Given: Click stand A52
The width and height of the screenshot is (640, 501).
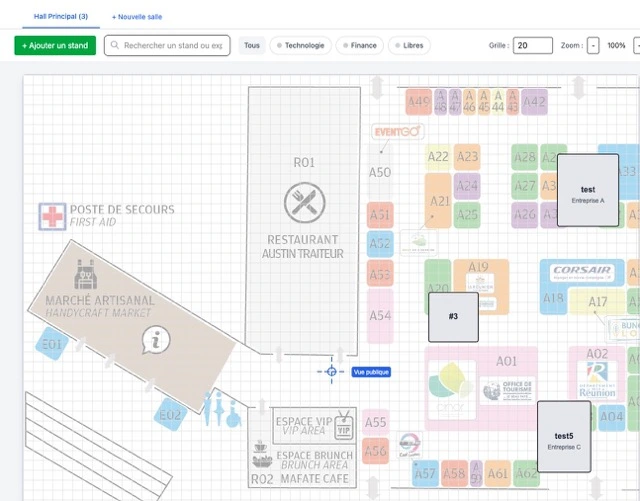Looking at the screenshot, I should click(380, 244).
